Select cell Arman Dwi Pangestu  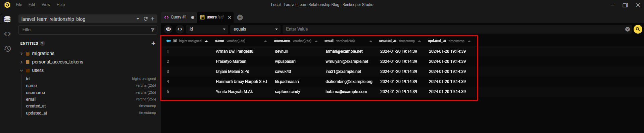(x=235, y=51)
